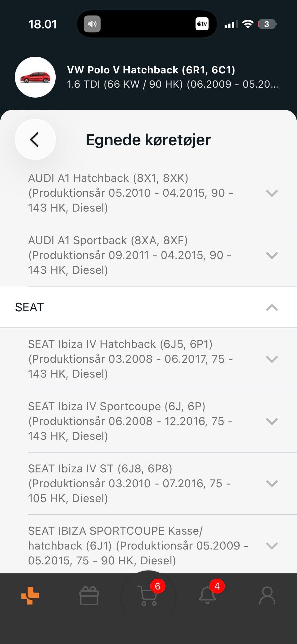The width and height of the screenshot is (297, 644).
Task: Tap the audio speaker indicator in status bar
Action: click(x=92, y=24)
